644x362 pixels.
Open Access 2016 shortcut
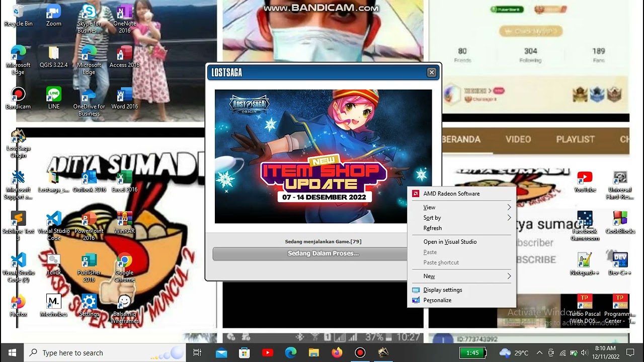click(x=124, y=57)
